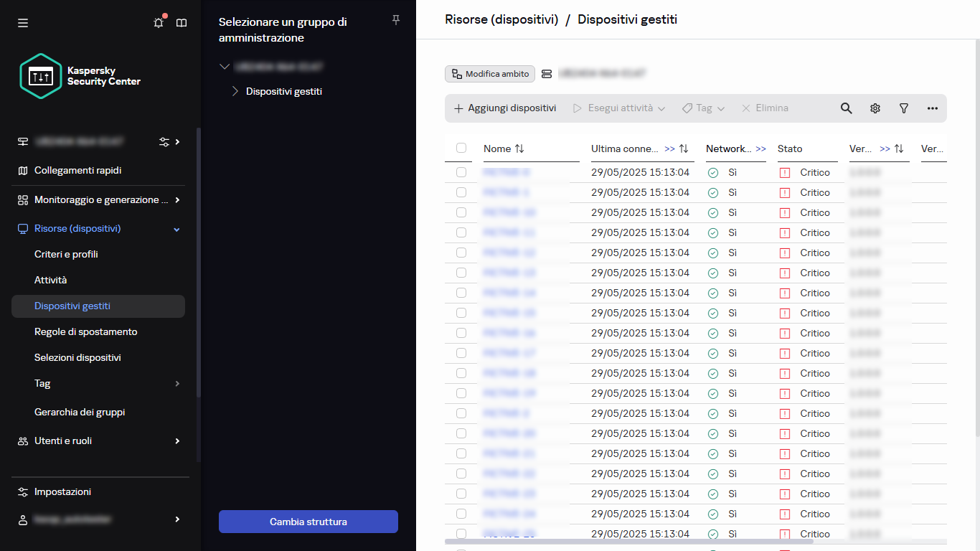Open column settings gear icon

[x=875, y=108]
